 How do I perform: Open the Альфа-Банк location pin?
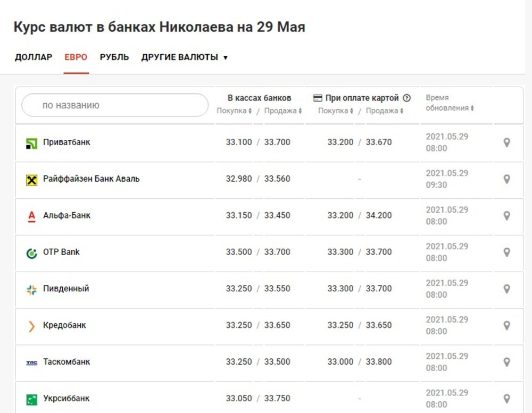[x=506, y=216]
